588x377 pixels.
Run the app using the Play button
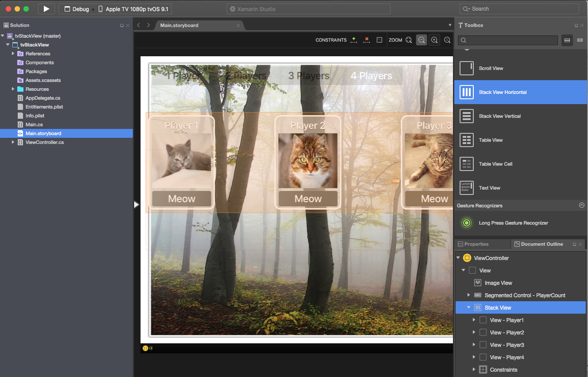(46, 8)
